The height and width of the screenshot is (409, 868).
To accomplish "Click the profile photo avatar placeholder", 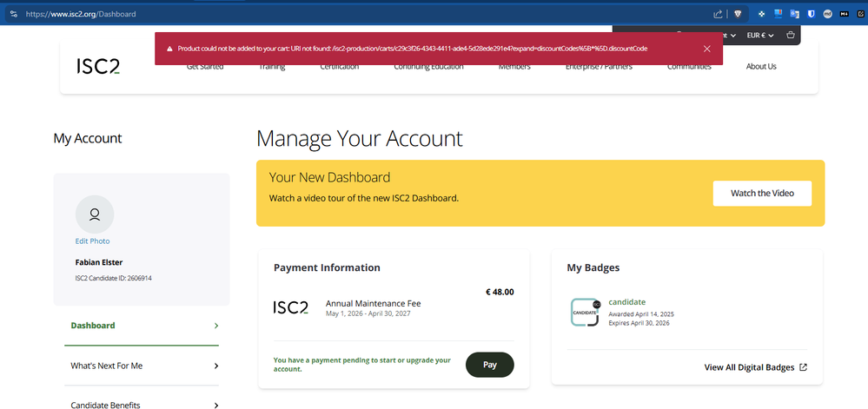I will [94, 213].
